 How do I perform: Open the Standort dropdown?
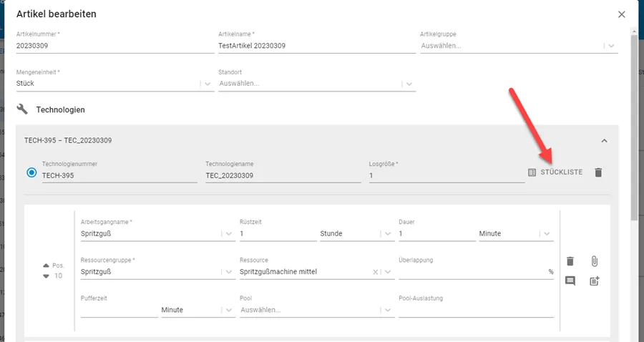coord(409,84)
